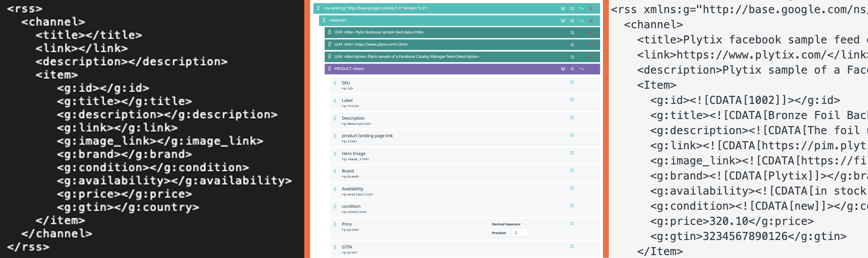The image size is (868, 258).
Task: Grab drag handle of PRODUCT Item row
Action: coord(330,69)
